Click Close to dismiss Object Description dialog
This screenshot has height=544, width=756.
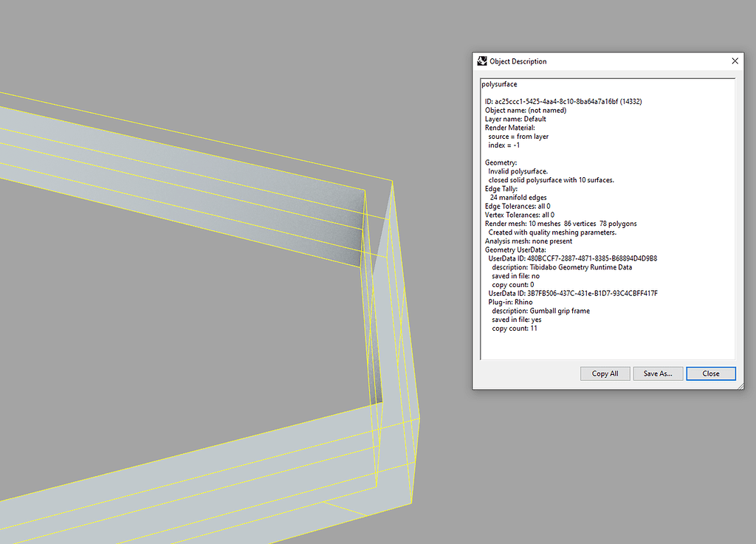point(710,373)
